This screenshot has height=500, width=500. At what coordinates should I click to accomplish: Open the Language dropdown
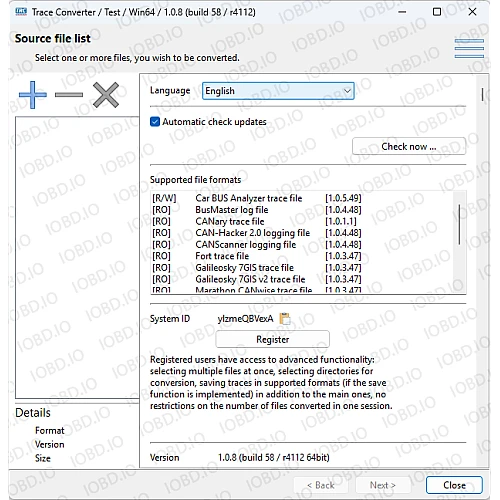278,91
